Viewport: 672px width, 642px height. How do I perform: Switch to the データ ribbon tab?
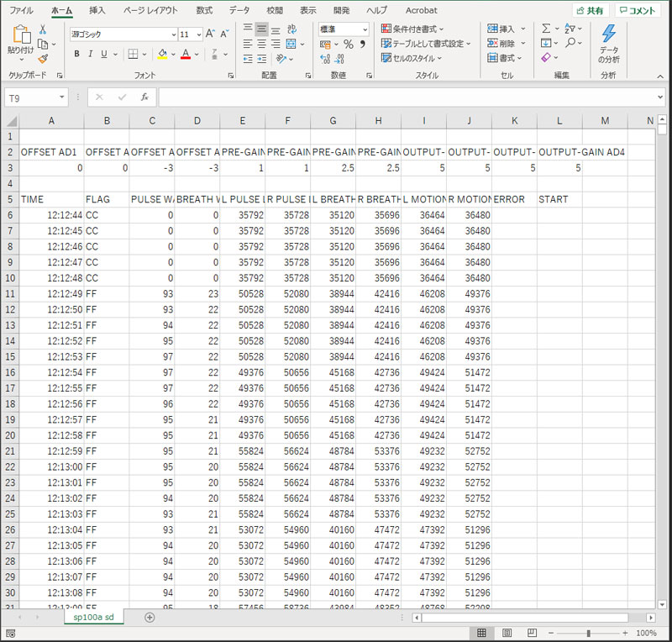239,10
